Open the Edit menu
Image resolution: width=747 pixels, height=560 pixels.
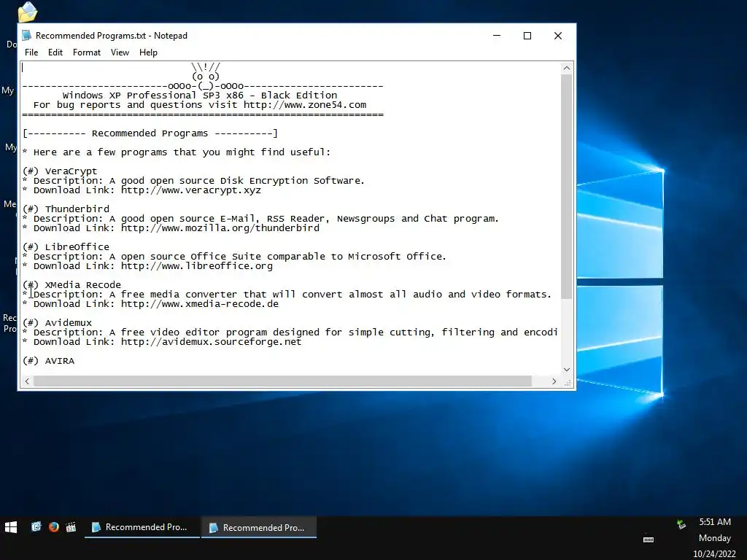pos(55,52)
